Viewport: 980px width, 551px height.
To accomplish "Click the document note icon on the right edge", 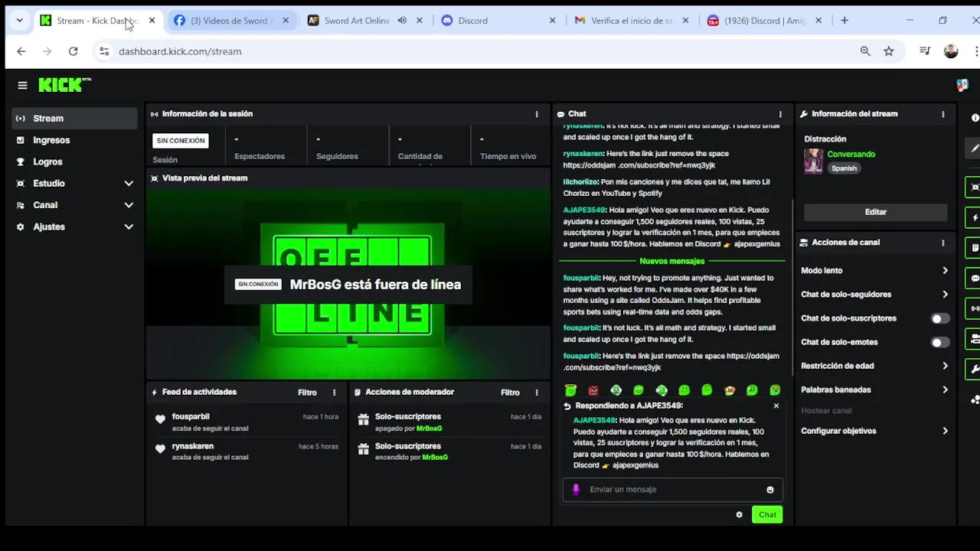I will [x=975, y=248].
